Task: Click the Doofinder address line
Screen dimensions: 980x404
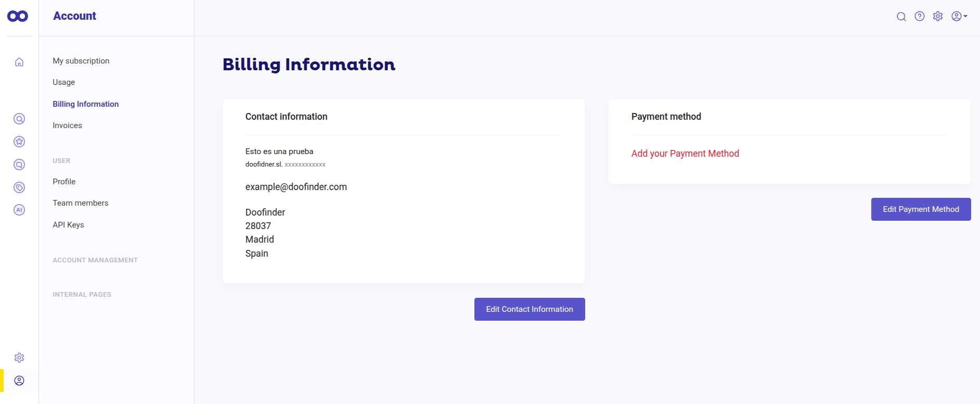Action: [265, 212]
